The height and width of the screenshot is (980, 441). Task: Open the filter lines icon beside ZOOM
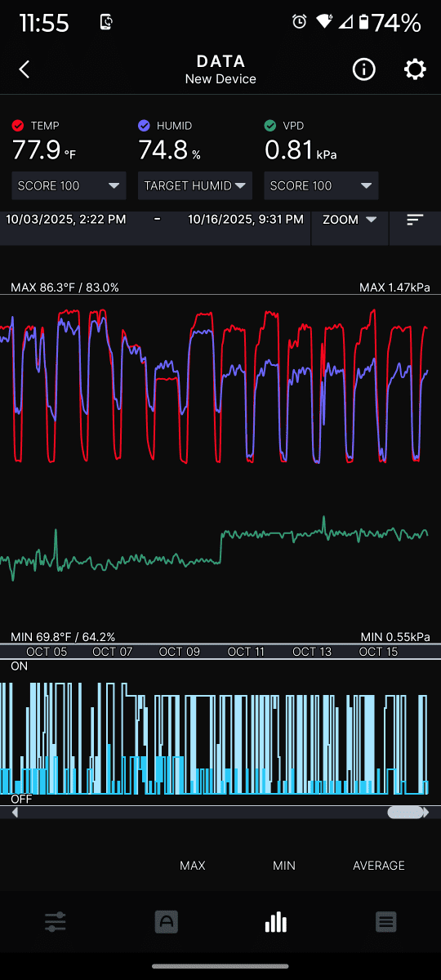point(415,220)
